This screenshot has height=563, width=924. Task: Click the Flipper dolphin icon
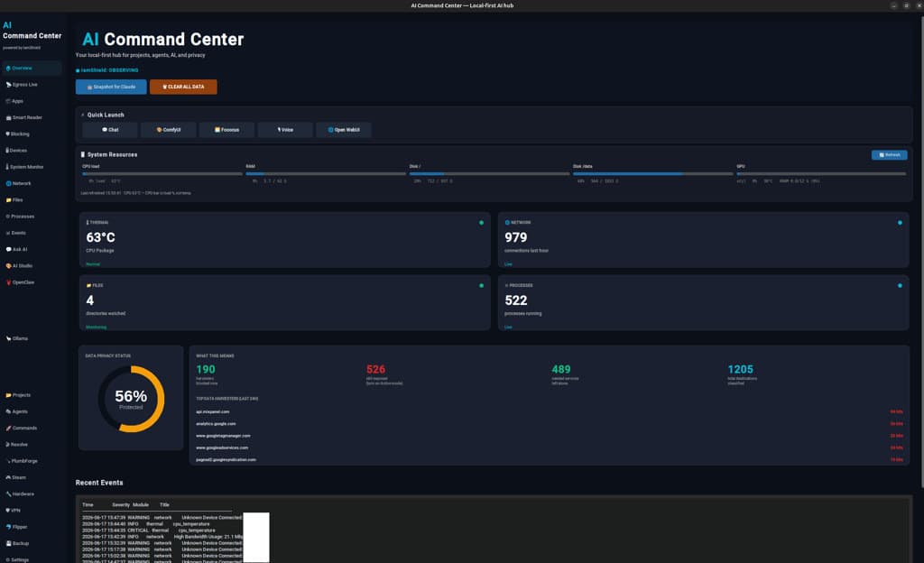tap(8, 527)
